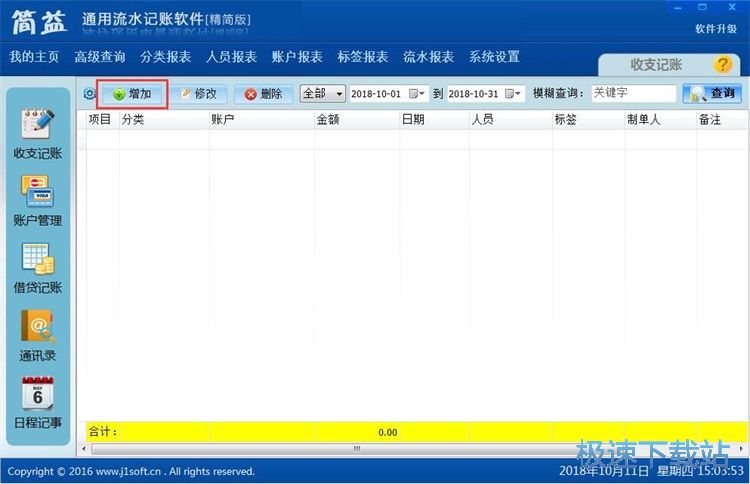Open 账户管理 card icon in sidebar

37,191
